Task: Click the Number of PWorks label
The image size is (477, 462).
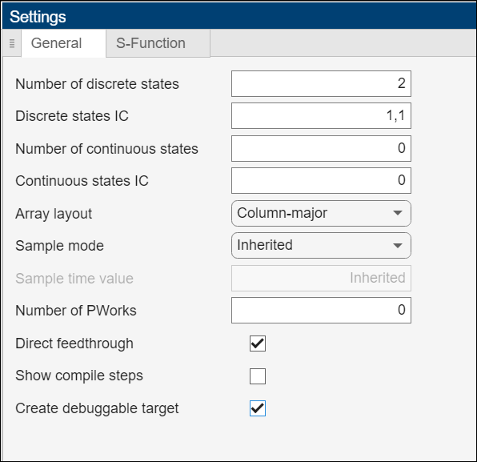Action: coord(76,311)
